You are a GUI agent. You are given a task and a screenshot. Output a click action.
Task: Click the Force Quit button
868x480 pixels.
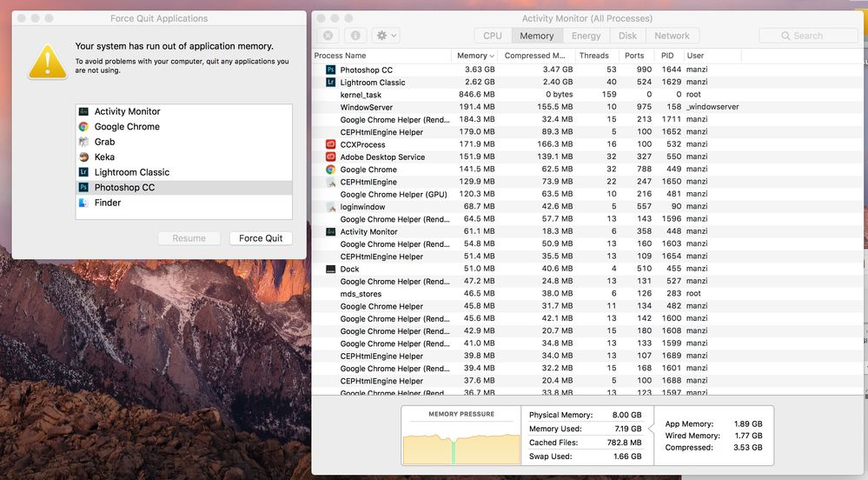tap(261, 238)
